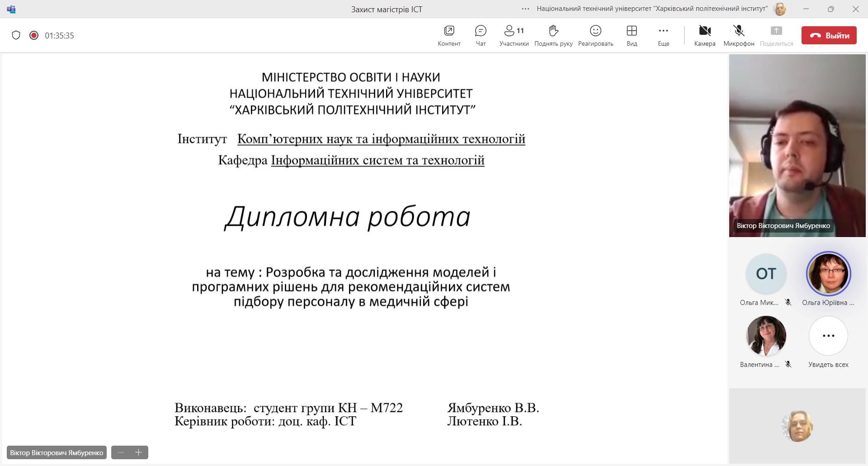The width and height of the screenshot is (868, 466).
Task: Open the Реагировать reactions menu
Action: point(595,35)
